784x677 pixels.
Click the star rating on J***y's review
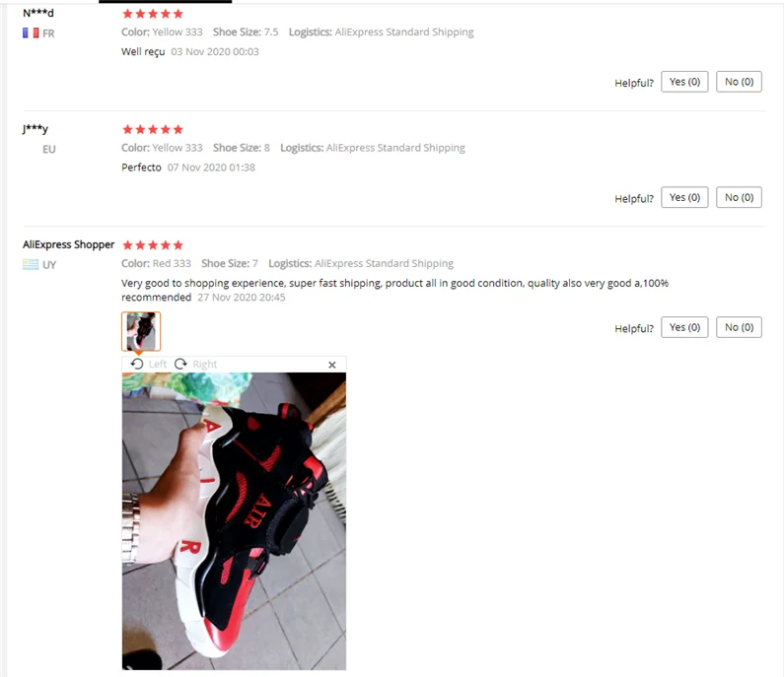pyautogui.click(x=153, y=129)
